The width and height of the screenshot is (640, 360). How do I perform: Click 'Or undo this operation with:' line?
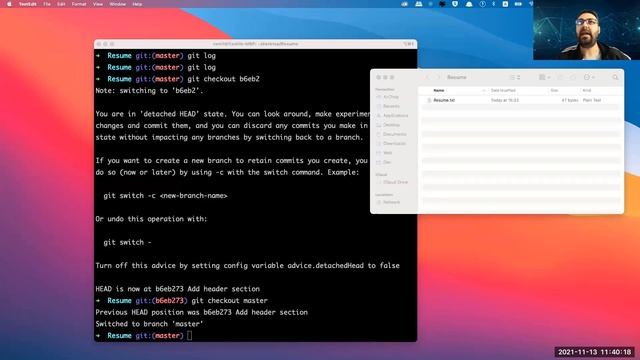(x=151, y=219)
